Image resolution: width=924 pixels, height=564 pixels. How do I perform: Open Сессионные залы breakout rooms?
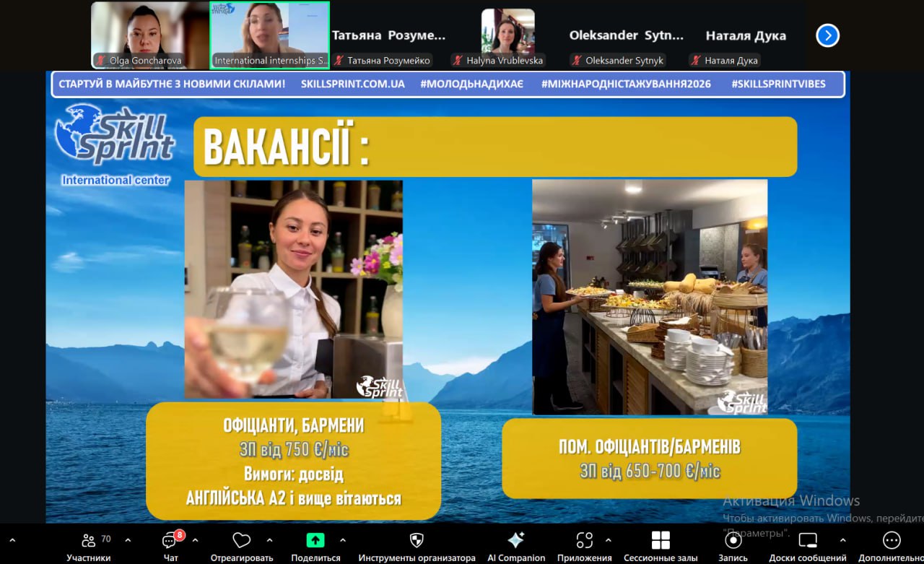661,541
